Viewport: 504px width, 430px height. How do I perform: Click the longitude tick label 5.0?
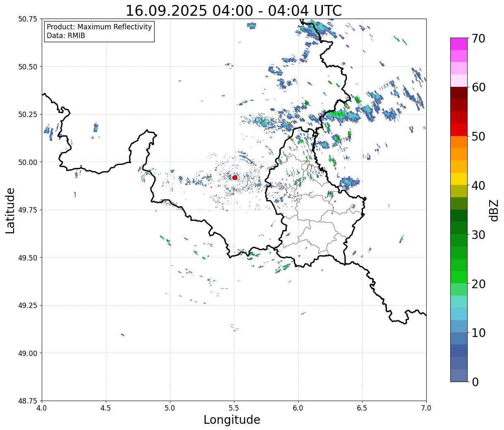170,408
